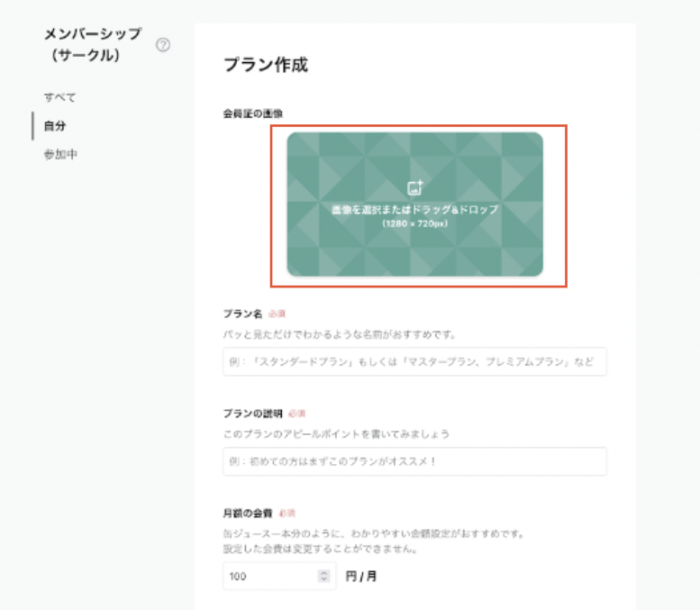Select the 自分 sidebar item

coord(55,126)
